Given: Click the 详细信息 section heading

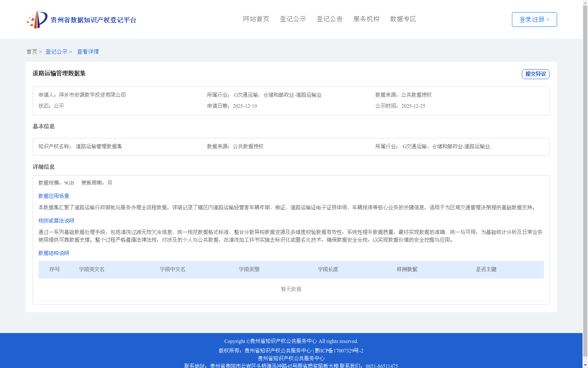Looking at the screenshot, I should [x=44, y=167].
